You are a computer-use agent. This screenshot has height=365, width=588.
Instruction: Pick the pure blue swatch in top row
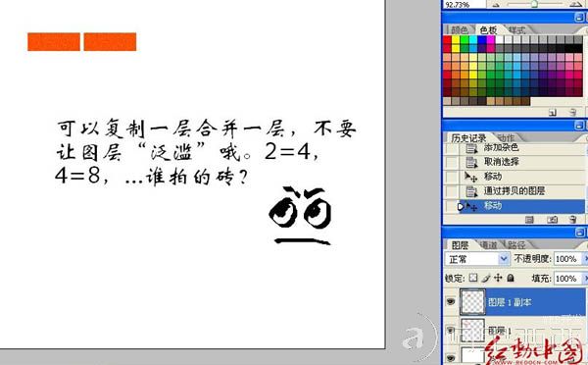pyautogui.click(x=482, y=40)
